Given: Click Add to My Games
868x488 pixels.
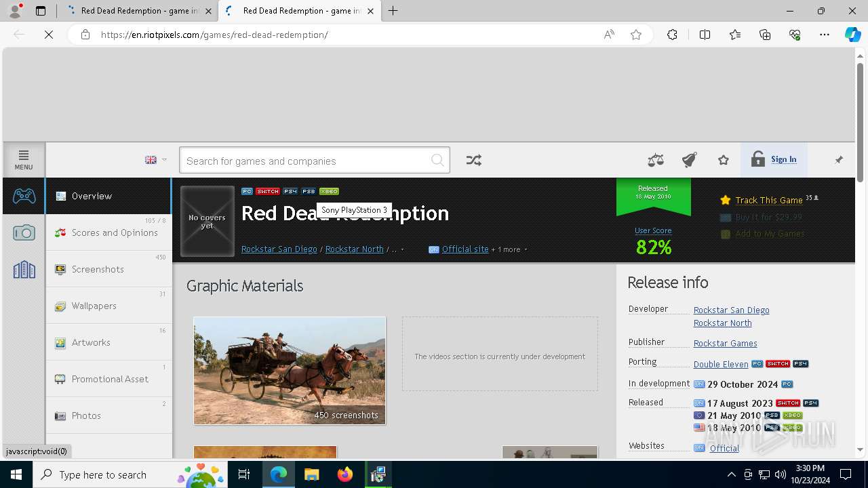Looking at the screenshot, I should click(x=770, y=234).
